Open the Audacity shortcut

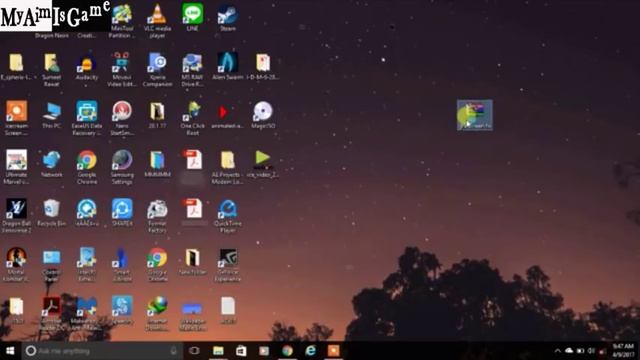[x=87, y=66]
